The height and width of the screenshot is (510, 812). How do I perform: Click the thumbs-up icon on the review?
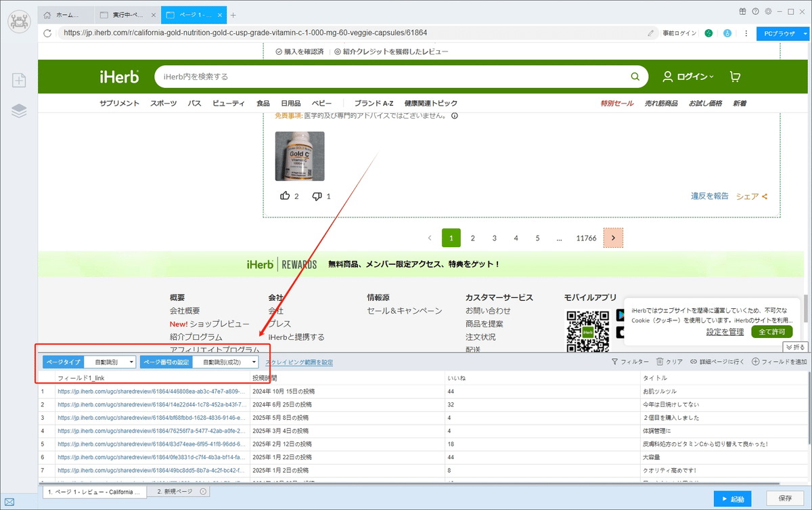(285, 196)
